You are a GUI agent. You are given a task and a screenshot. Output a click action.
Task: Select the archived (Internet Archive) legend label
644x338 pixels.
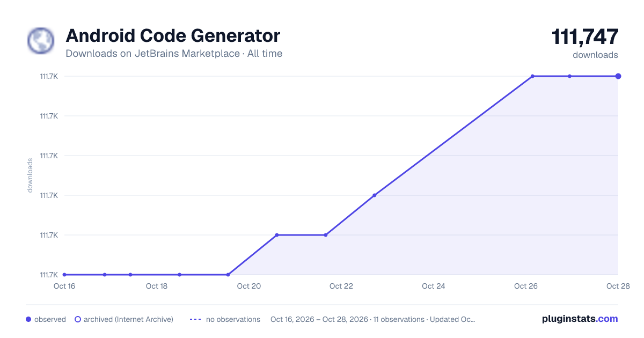point(128,319)
